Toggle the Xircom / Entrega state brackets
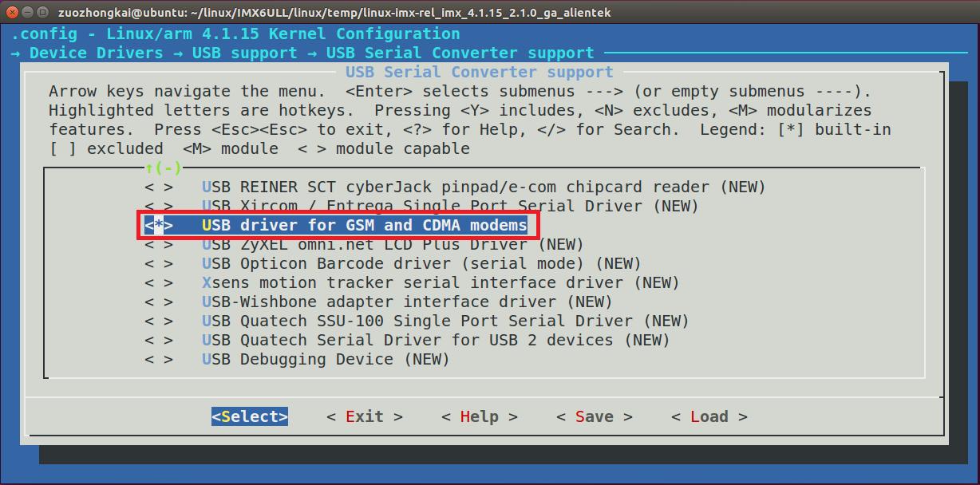This screenshot has height=485, width=980. (159, 206)
